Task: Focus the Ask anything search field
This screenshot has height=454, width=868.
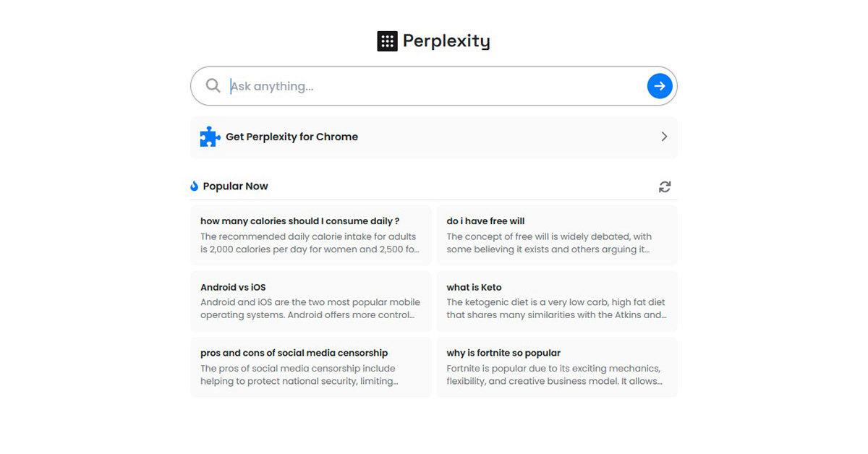Action: [x=434, y=86]
